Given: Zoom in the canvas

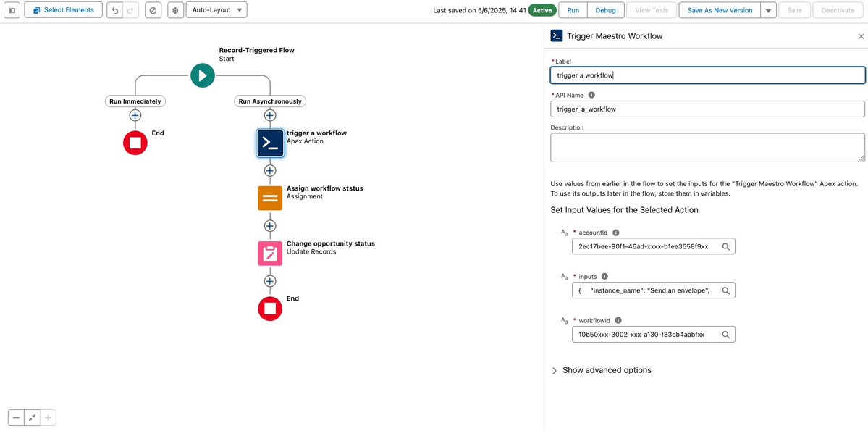Looking at the screenshot, I should [49, 418].
